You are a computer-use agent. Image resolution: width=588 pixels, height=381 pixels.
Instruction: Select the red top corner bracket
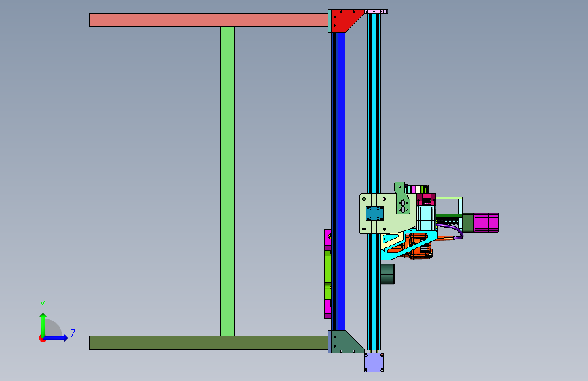(x=345, y=21)
